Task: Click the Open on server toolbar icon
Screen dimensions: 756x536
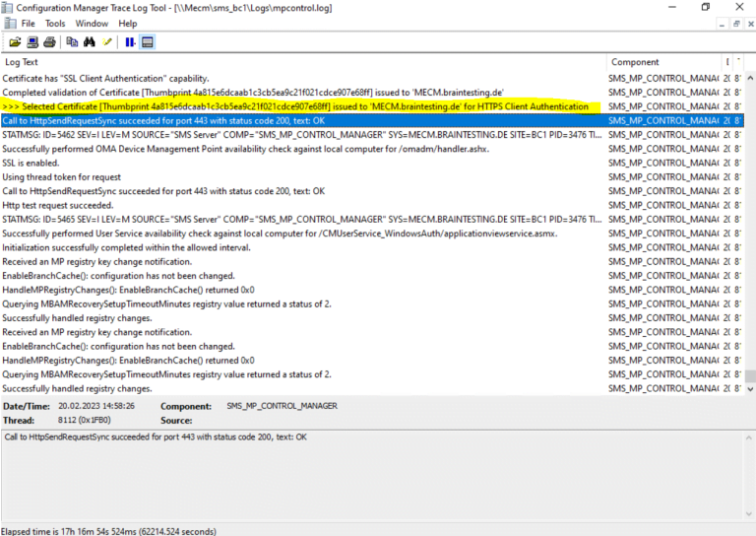Action: point(32,42)
